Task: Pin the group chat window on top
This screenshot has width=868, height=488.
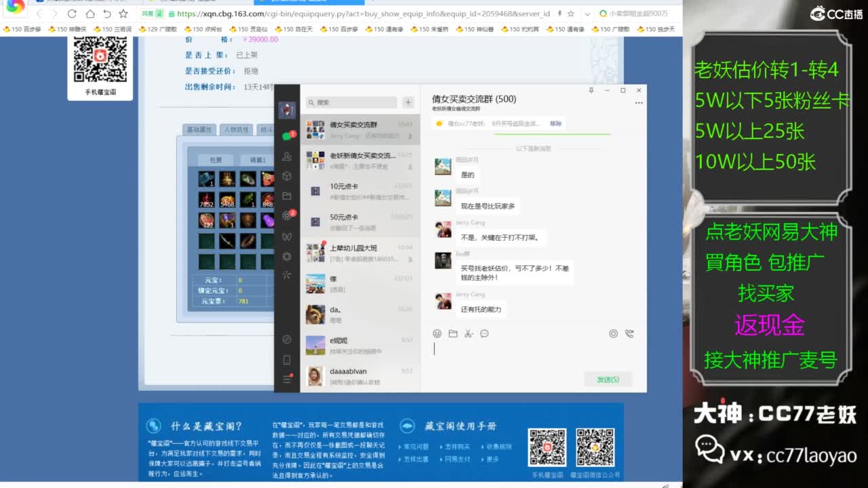Action: [x=591, y=90]
